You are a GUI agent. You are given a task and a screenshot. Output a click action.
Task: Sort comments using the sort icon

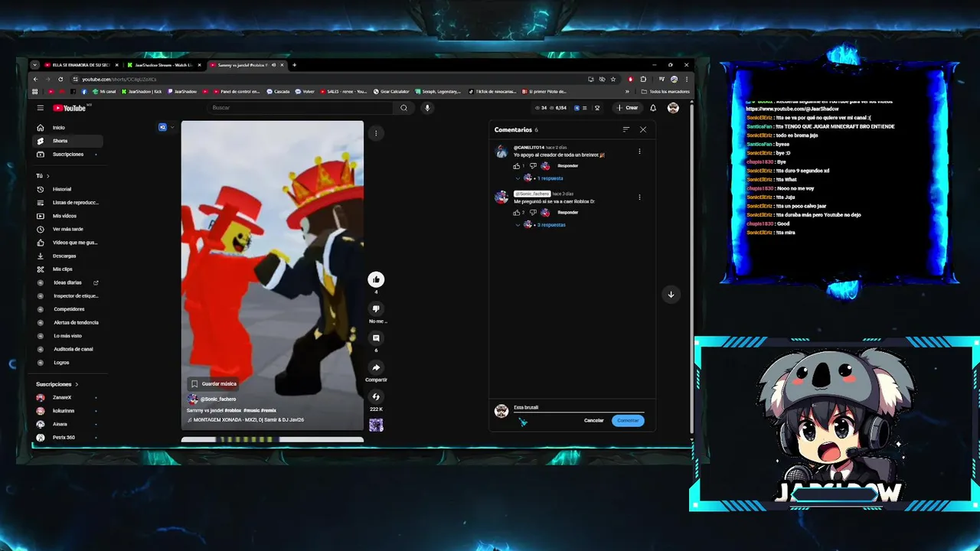coord(626,129)
